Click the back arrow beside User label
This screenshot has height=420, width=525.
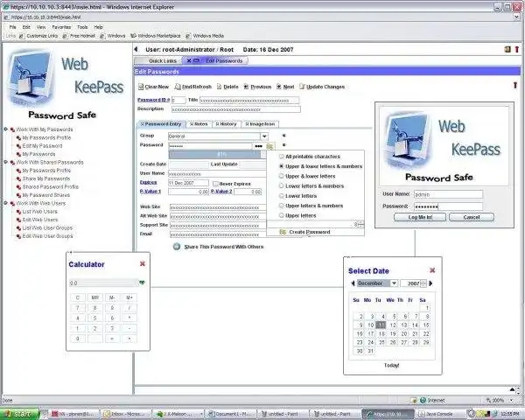[136, 49]
